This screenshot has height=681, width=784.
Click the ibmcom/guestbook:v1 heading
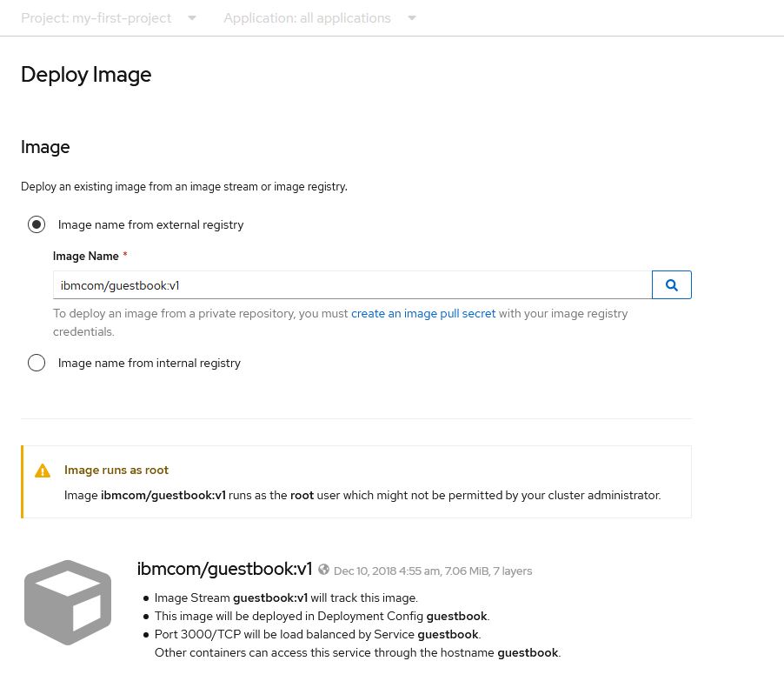tap(224, 569)
